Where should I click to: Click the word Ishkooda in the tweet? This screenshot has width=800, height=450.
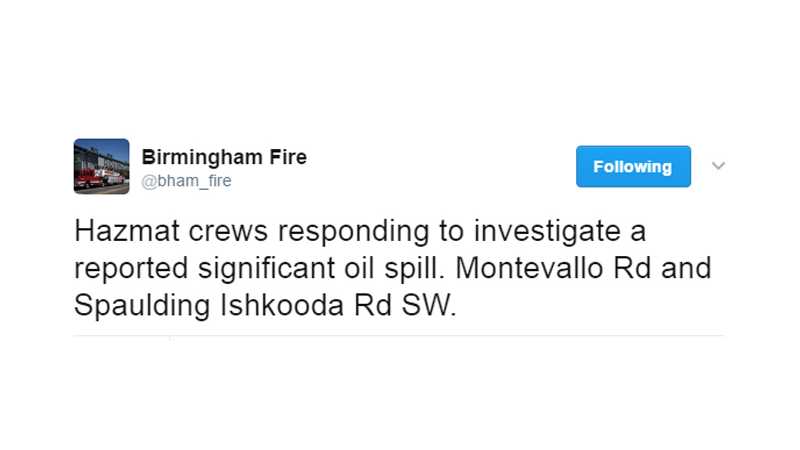pos(282,305)
